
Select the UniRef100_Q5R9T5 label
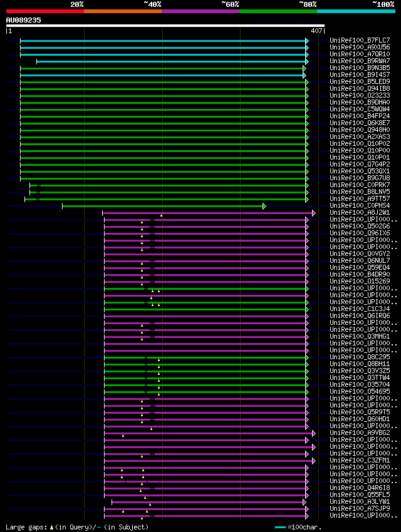tap(360, 412)
